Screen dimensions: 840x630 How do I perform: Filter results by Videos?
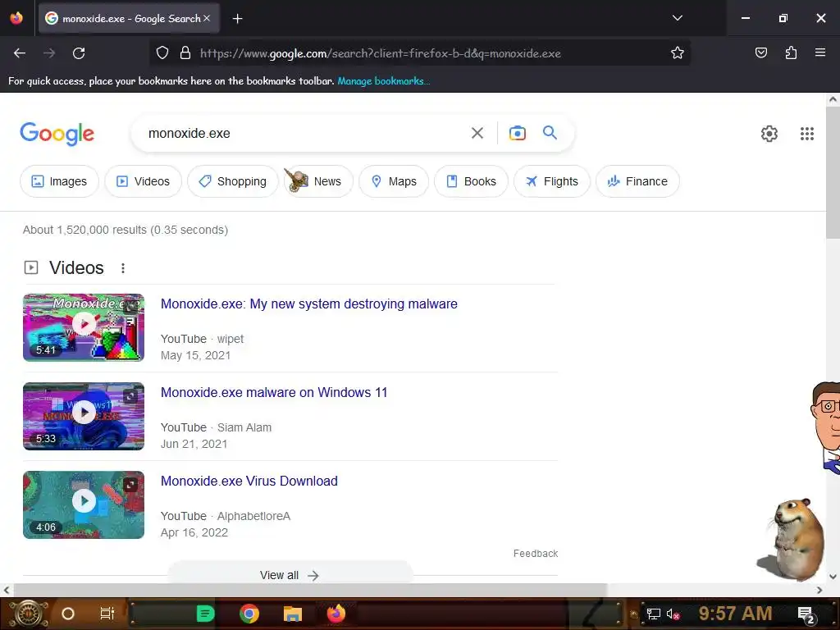pos(143,181)
